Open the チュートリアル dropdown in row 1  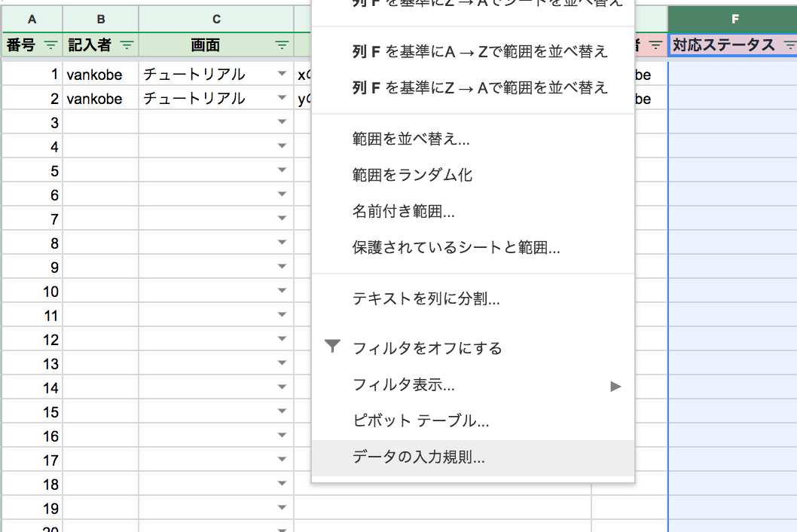pyautogui.click(x=283, y=74)
